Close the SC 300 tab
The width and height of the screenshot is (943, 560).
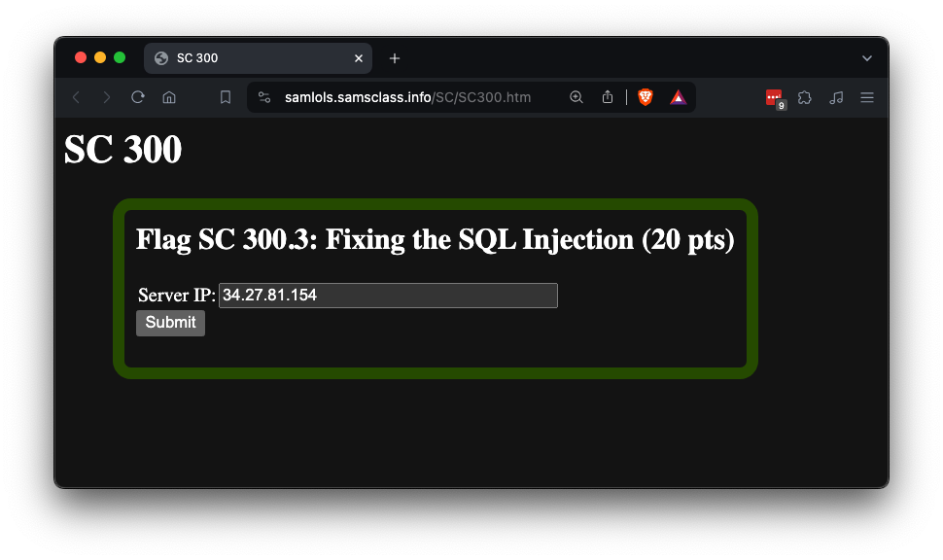[x=359, y=58]
